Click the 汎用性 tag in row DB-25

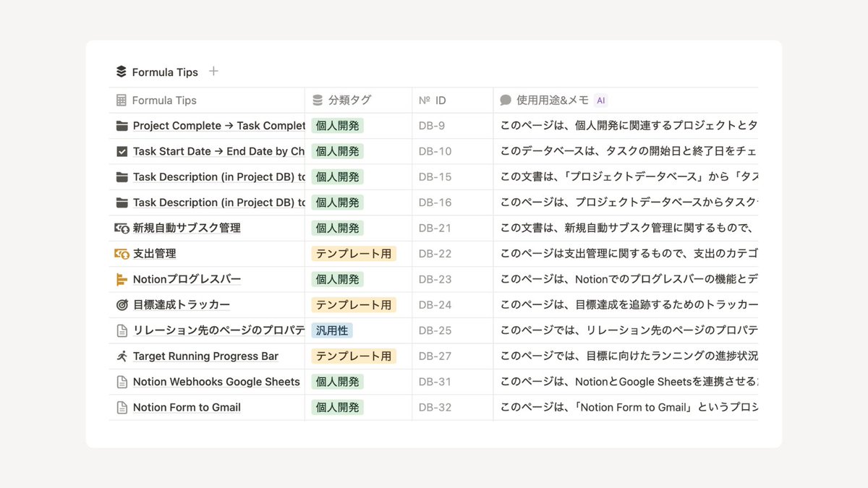(332, 330)
